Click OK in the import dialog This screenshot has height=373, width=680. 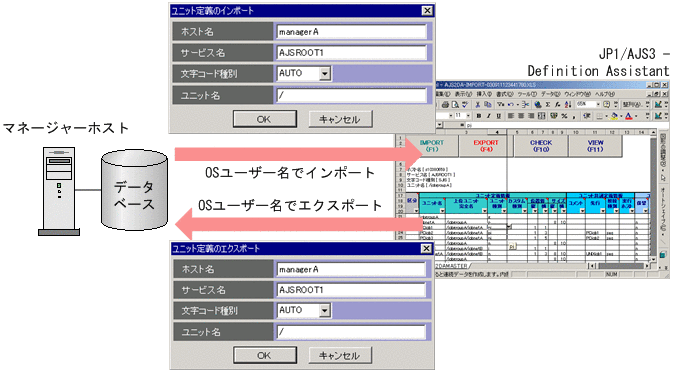point(265,119)
